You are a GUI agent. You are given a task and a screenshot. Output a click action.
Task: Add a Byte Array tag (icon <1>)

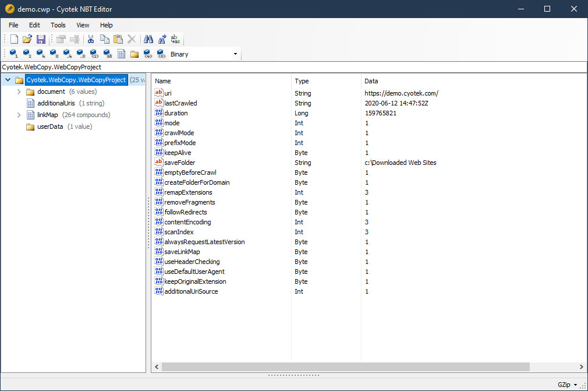pyautogui.click(x=94, y=54)
